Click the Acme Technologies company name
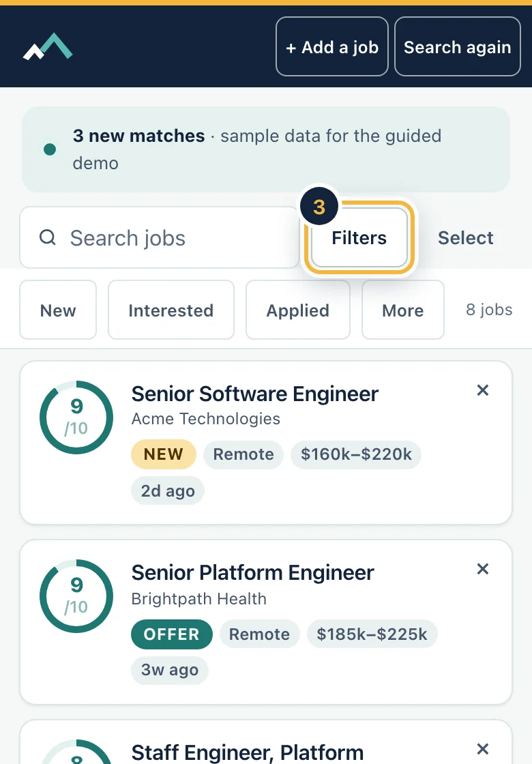Viewport: 532px width, 764px height. (x=205, y=419)
